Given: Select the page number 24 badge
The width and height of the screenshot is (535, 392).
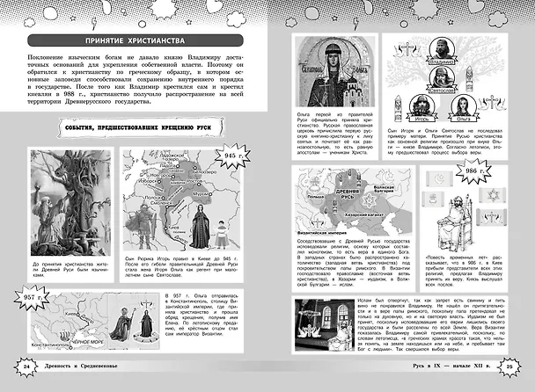Looking at the screenshot, I should click(x=26, y=367).
